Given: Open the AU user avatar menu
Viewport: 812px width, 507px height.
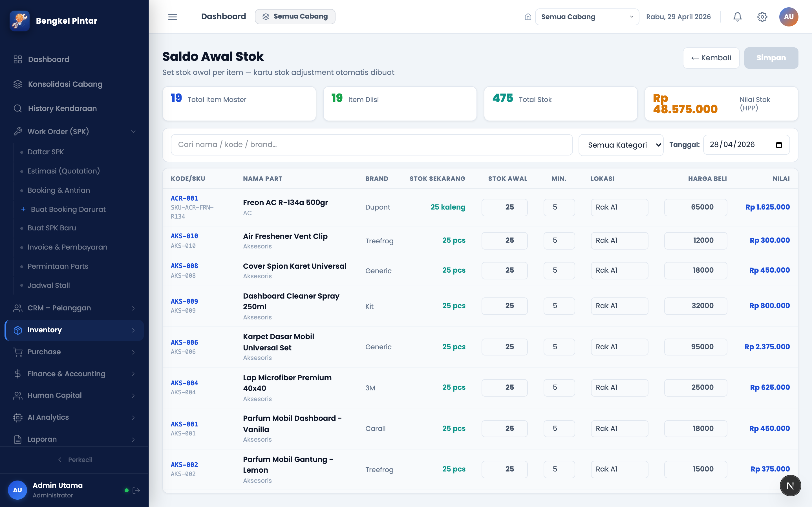Looking at the screenshot, I should point(789,17).
